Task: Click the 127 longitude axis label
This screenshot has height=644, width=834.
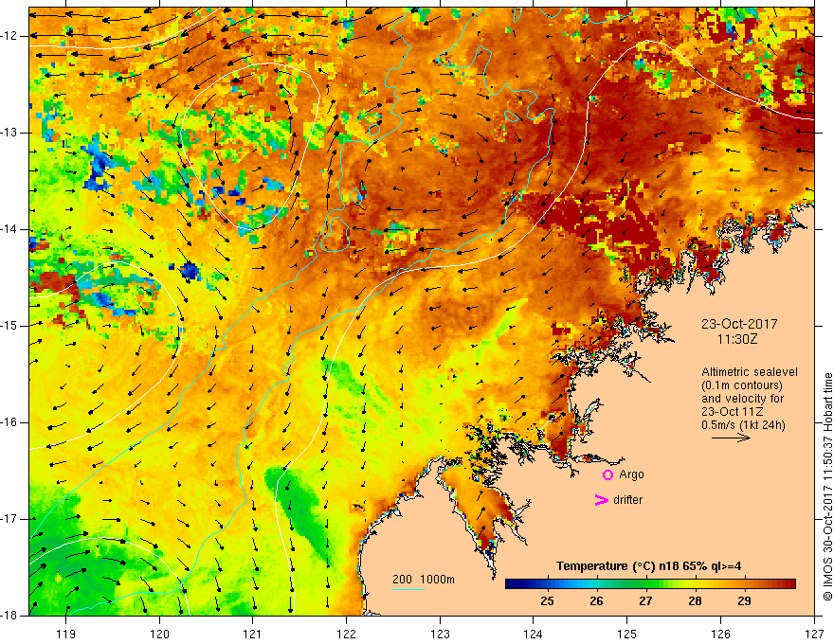Action: [814, 634]
